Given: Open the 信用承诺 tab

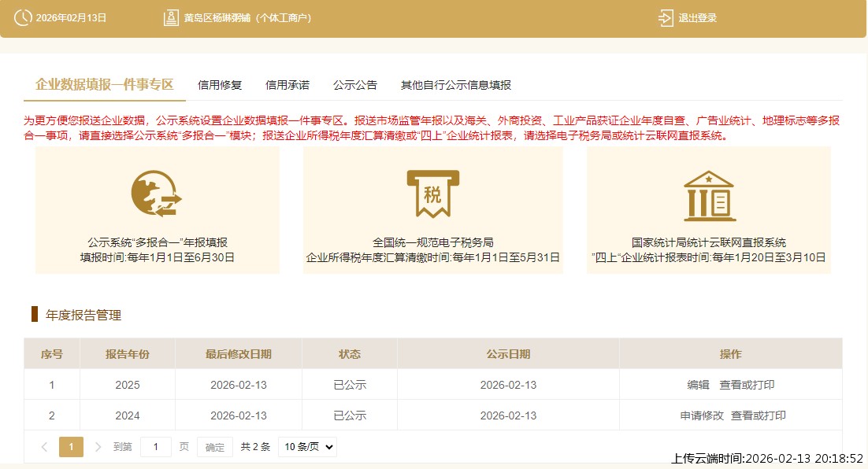Looking at the screenshot, I should coord(287,84).
